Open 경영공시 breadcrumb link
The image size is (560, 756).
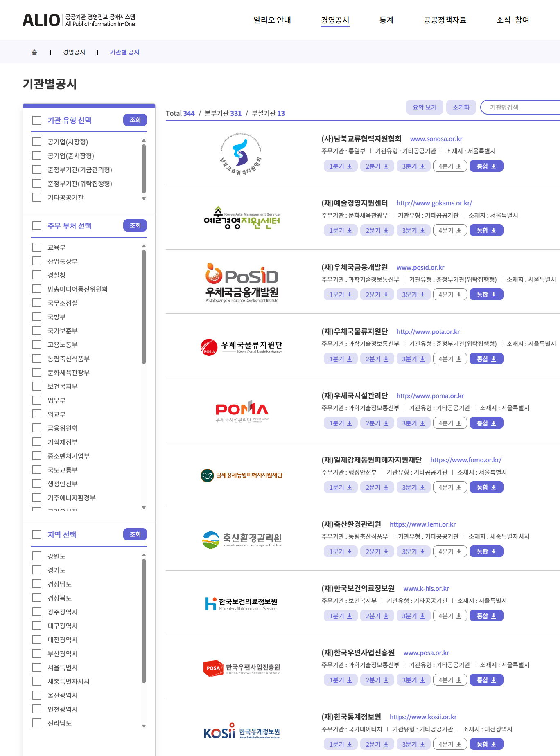[x=74, y=52]
